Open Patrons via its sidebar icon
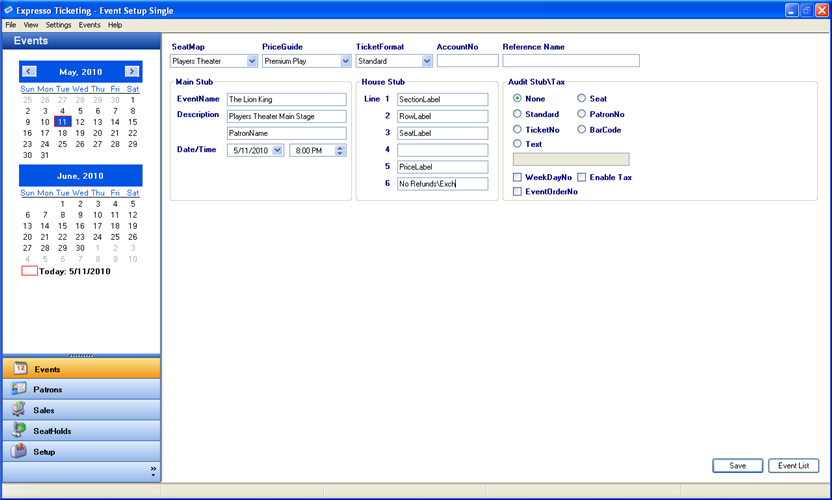The height and width of the screenshot is (500, 832). pos(19,389)
